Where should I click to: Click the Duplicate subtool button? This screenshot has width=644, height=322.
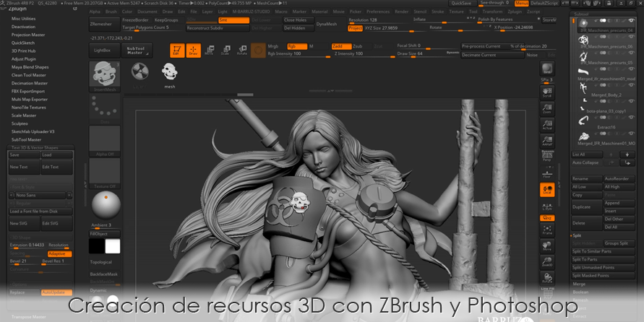pyautogui.click(x=586, y=207)
